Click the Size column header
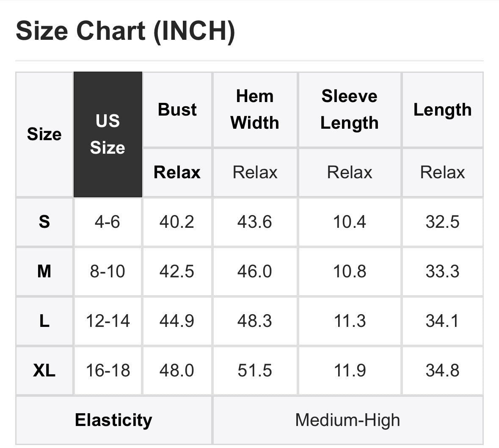Image resolution: width=499 pixels, height=448 pixels. 44,134
